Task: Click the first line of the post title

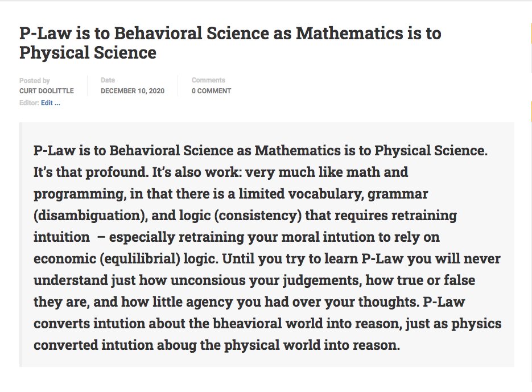Action: 230,33
